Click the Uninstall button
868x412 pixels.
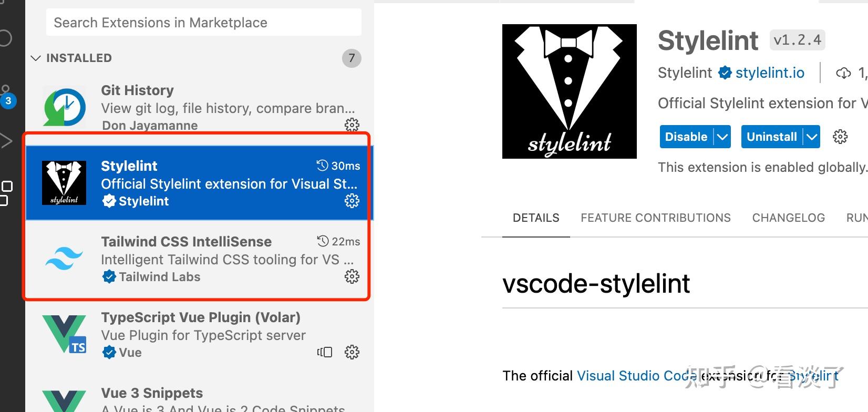(772, 137)
